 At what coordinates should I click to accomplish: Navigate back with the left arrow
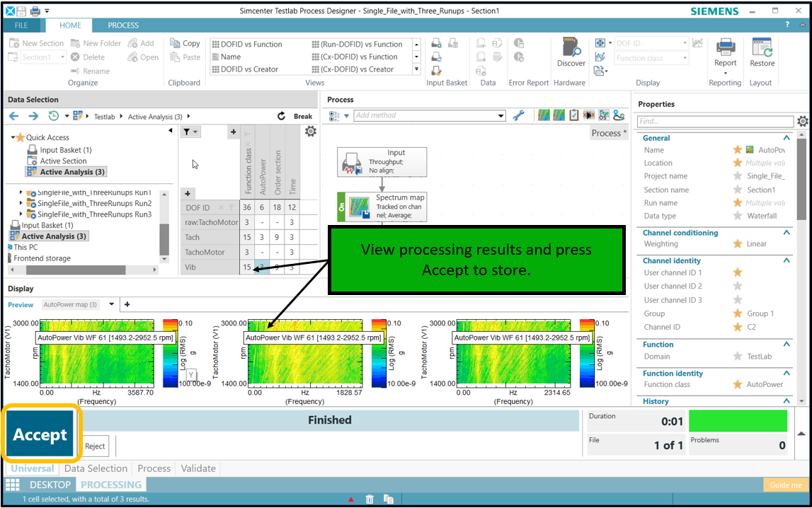click(x=14, y=116)
